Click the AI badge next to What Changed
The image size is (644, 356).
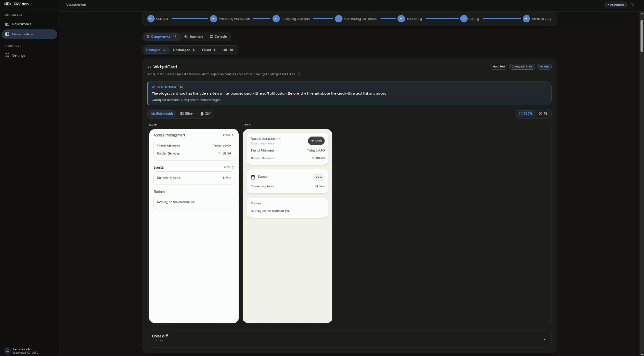[181, 87]
